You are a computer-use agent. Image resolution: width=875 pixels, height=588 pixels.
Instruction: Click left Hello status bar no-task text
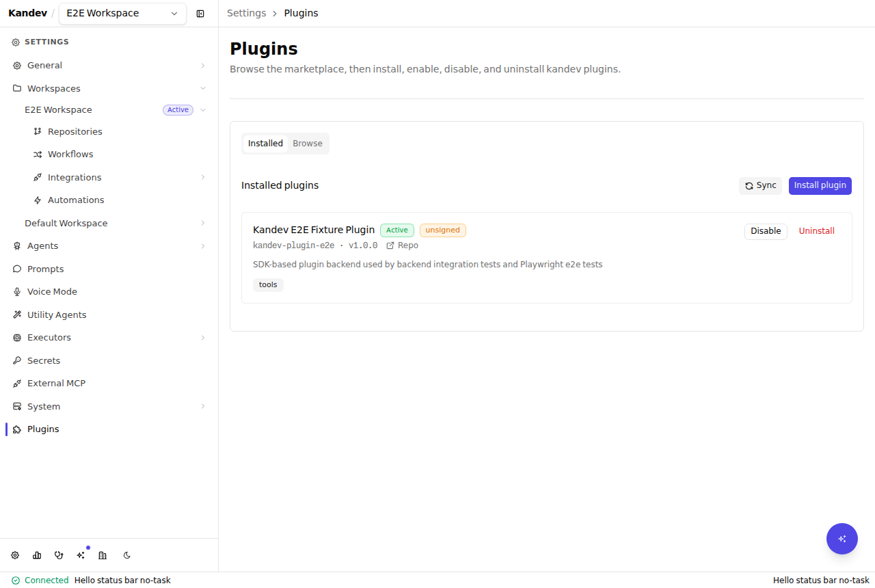coord(122,580)
